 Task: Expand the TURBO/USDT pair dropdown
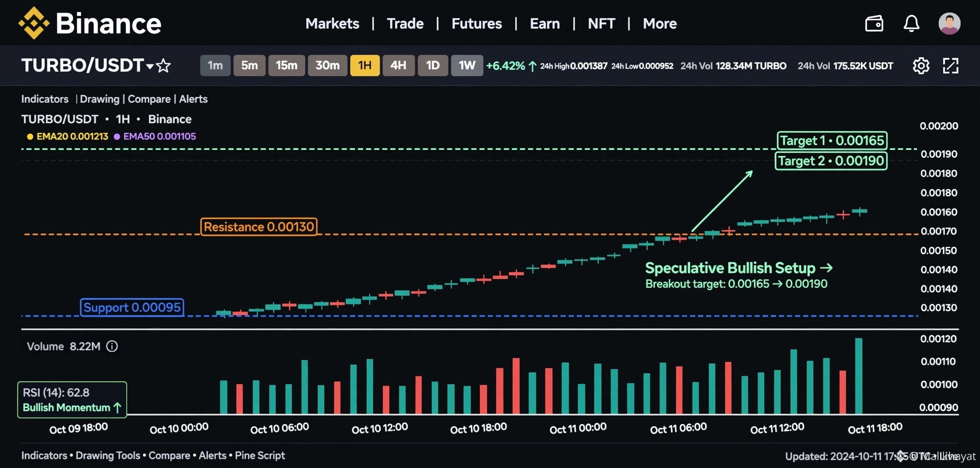149,66
